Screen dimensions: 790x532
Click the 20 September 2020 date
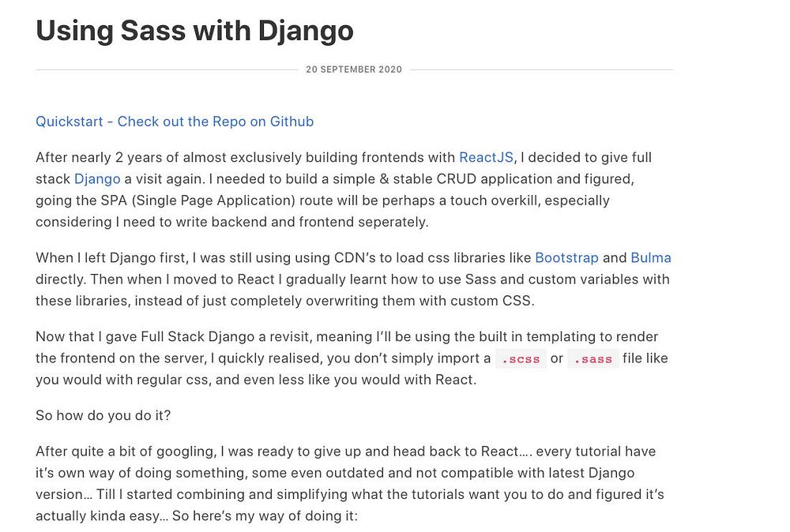354,69
